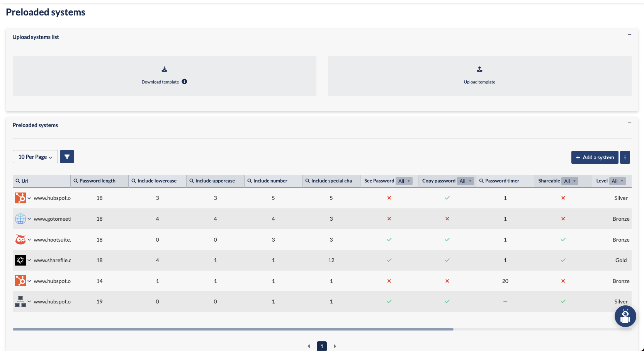The image size is (644, 351).
Task: Click the Password timer search icon
Action: 481,181
